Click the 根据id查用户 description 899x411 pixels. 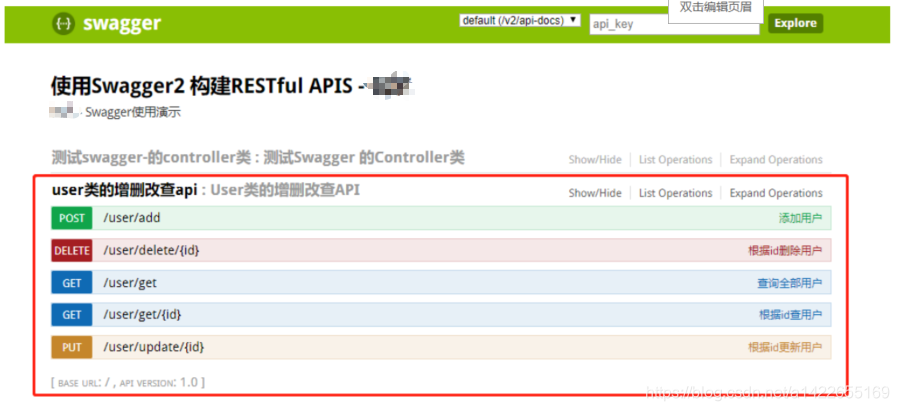(791, 315)
